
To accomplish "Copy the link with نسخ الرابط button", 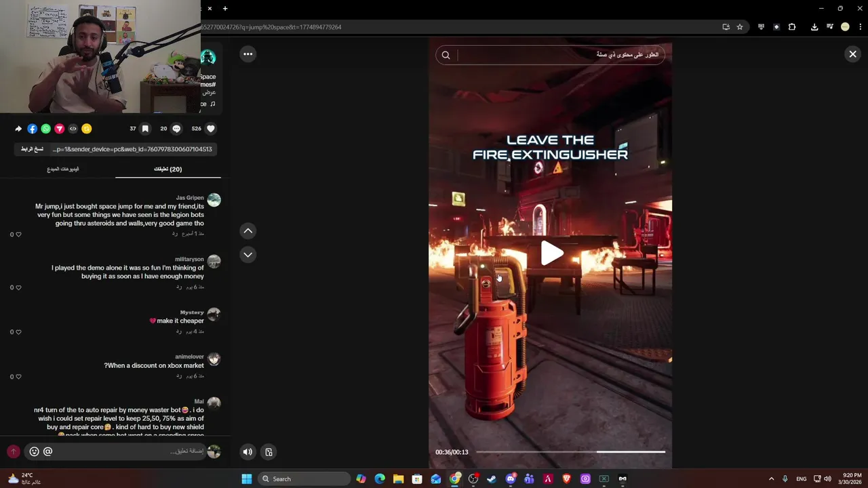I will pyautogui.click(x=32, y=149).
